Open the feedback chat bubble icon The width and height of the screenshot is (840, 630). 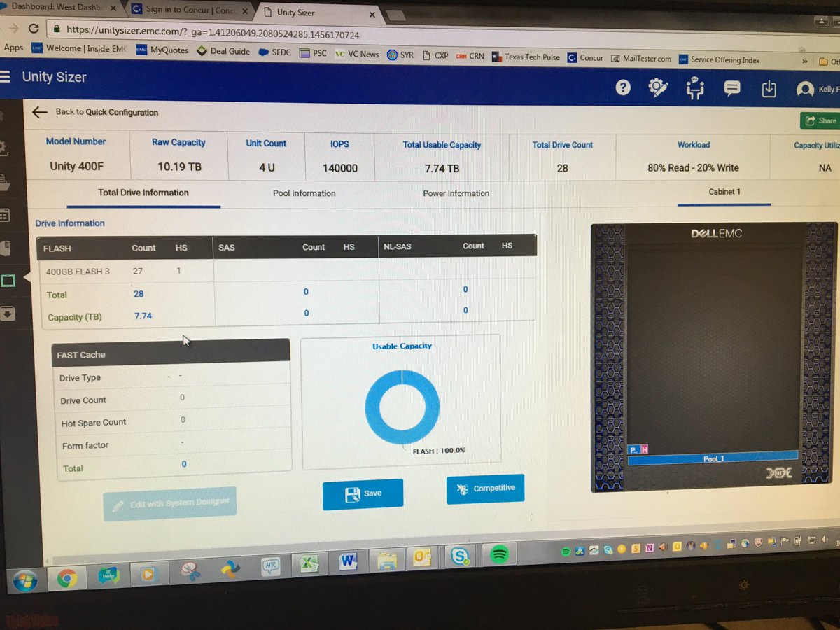pyautogui.click(x=732, y=88)
